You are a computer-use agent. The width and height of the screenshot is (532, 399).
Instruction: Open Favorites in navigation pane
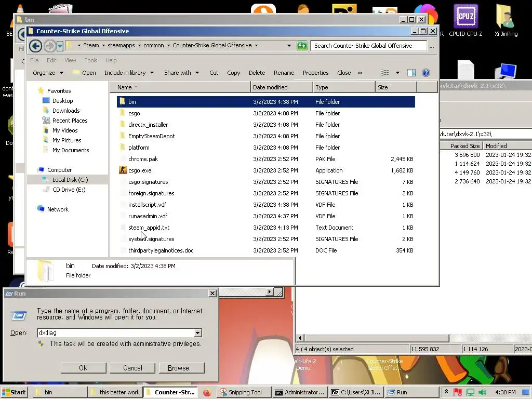[x=59, y=91]
